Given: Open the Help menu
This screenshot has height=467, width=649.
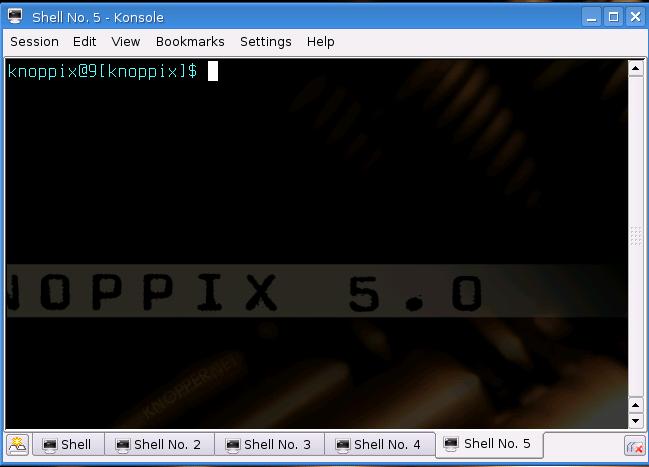Looking at the screenshot, I should (320, 42).
